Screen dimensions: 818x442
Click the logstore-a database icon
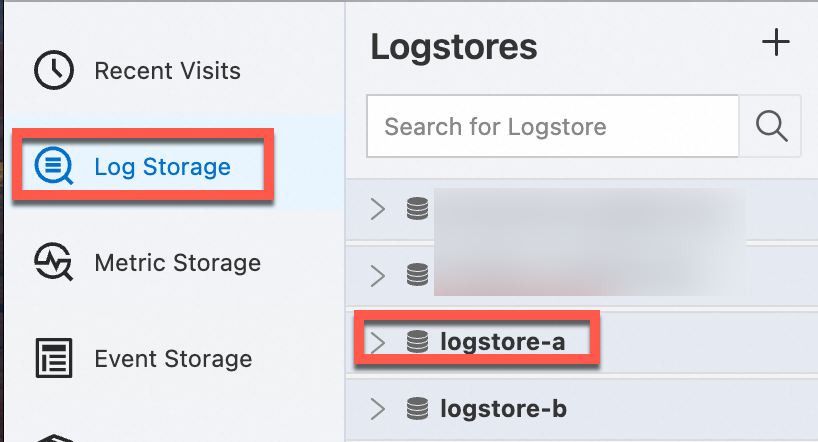coord(417,342)
